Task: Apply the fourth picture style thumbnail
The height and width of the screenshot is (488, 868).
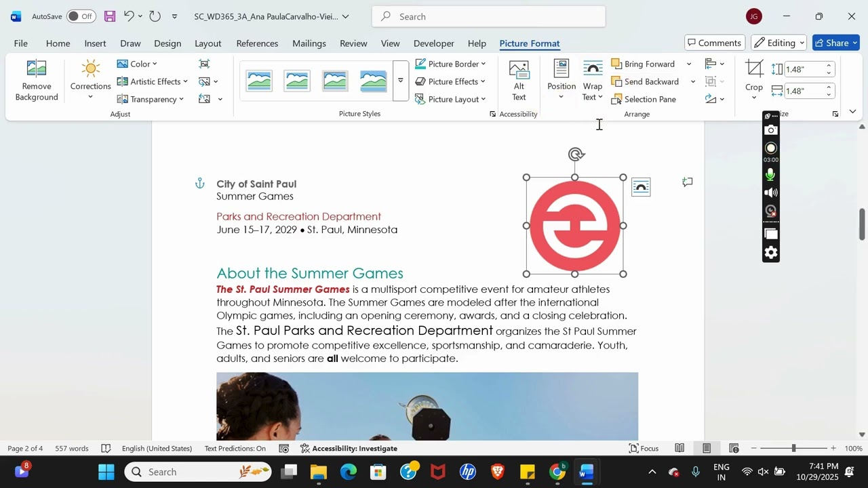Action: (x=373, y=81)
